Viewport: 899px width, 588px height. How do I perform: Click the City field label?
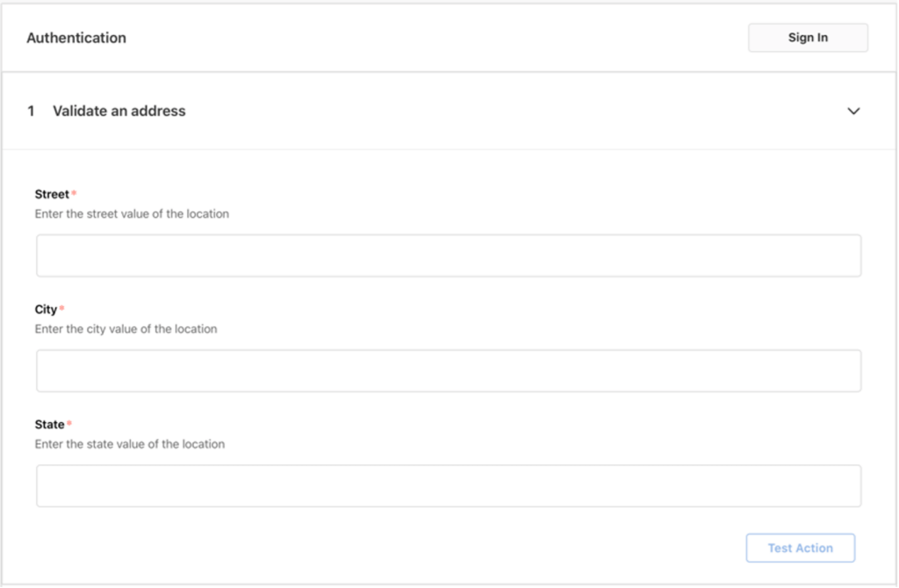pyautogui.click(x=46, y=309)
